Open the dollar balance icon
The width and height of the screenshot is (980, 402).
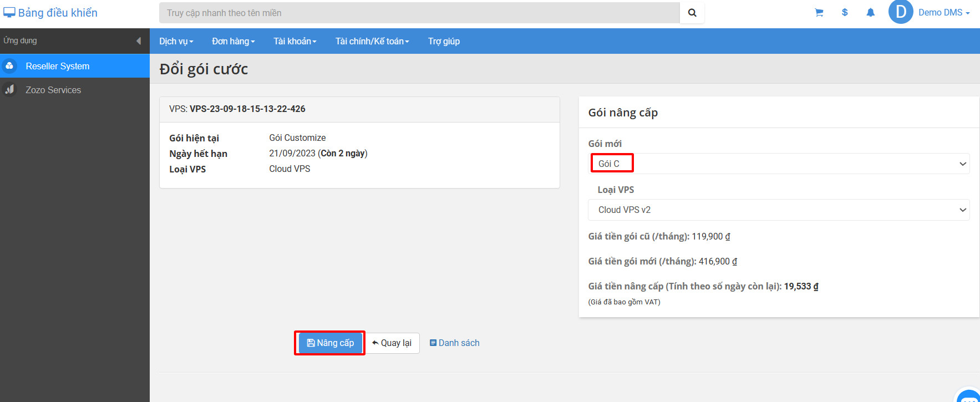(845, 12)
